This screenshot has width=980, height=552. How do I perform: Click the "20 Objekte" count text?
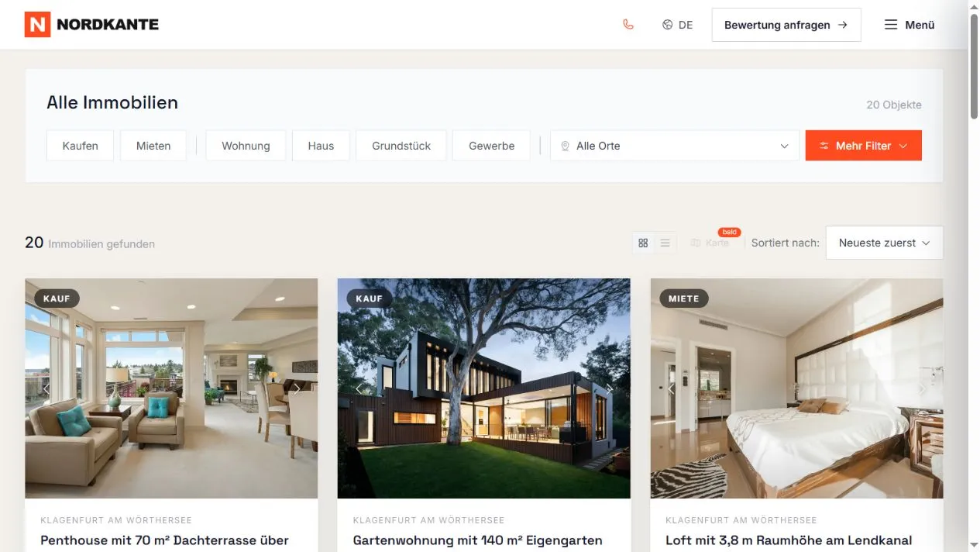pos(894,105)
